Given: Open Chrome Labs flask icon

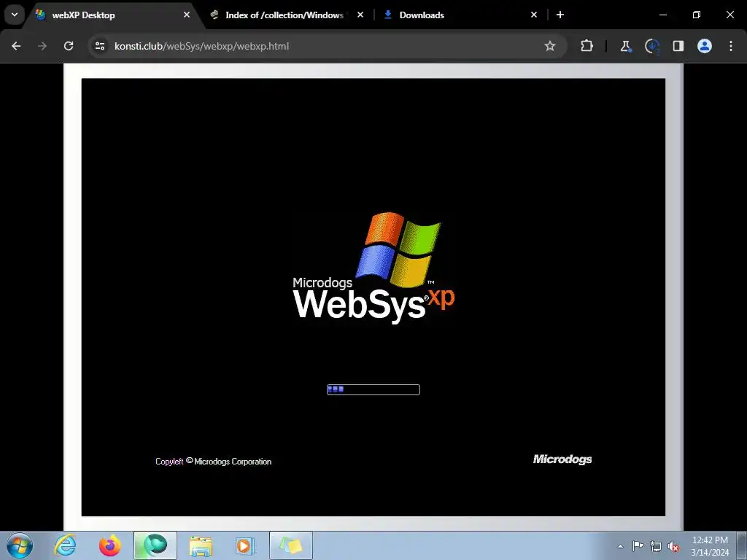Looking at the screenshot, I should pyautogui.click(x=625, y=46).
